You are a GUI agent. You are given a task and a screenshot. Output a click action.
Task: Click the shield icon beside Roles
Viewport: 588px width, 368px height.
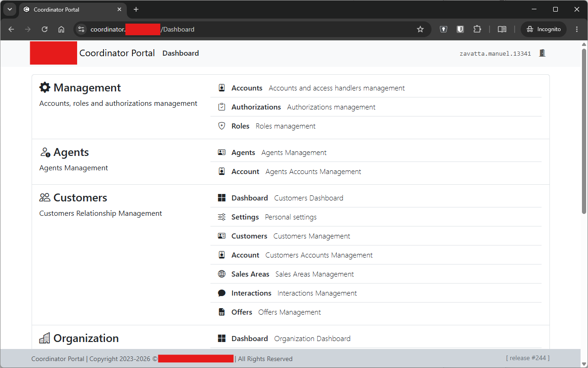tap(222, 126)
